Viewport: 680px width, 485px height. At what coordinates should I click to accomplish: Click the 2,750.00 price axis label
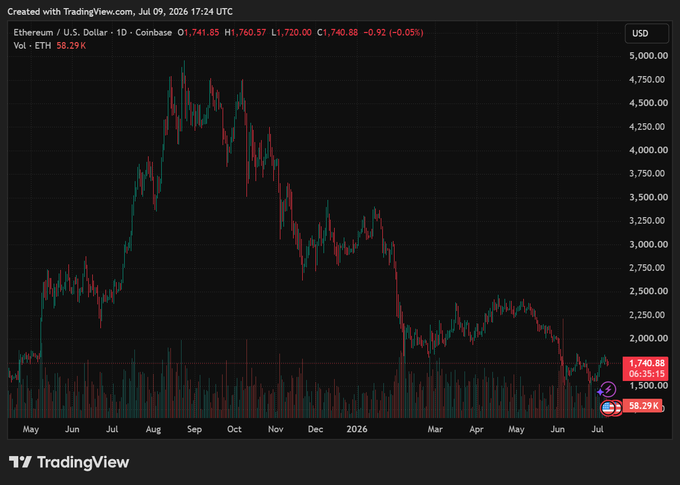pyautogui.click(x=648, y=268)
